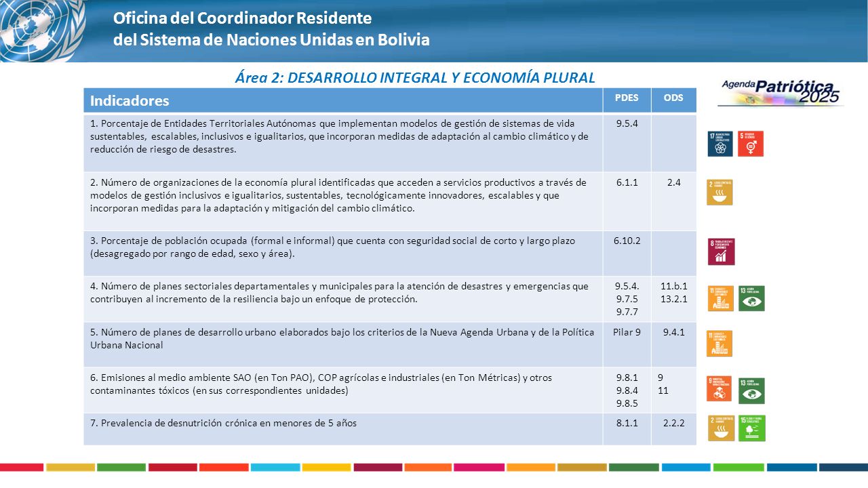Click the SDG 5 gender equality icon

click(751, 144)
